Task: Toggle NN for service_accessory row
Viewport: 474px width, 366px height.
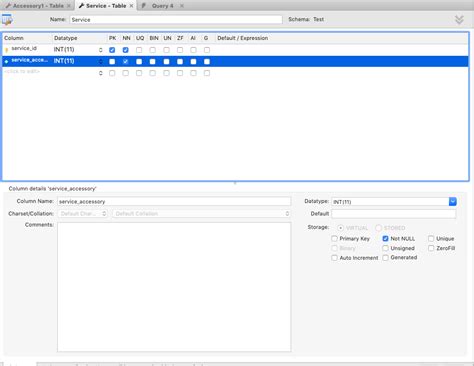Action: [125, 62]
